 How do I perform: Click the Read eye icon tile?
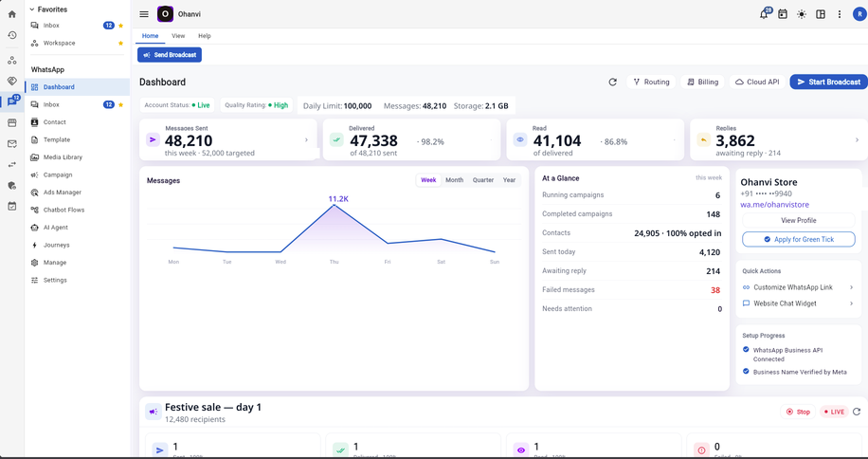[x=520, y=140]
